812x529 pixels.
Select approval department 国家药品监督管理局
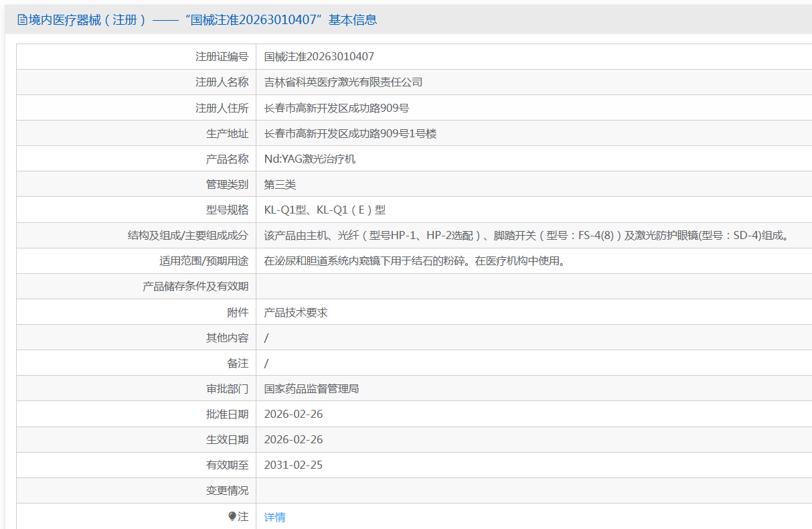click(311, 388)
